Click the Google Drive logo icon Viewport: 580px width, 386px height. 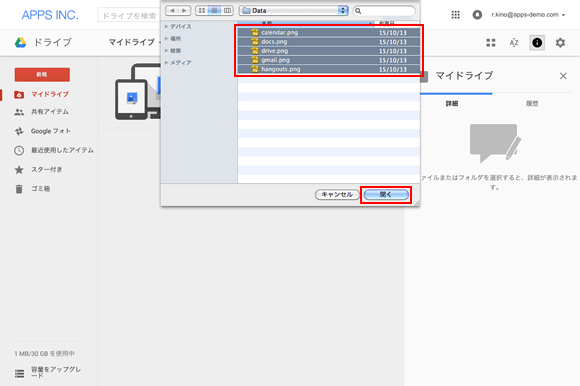(x=20, y=43)
